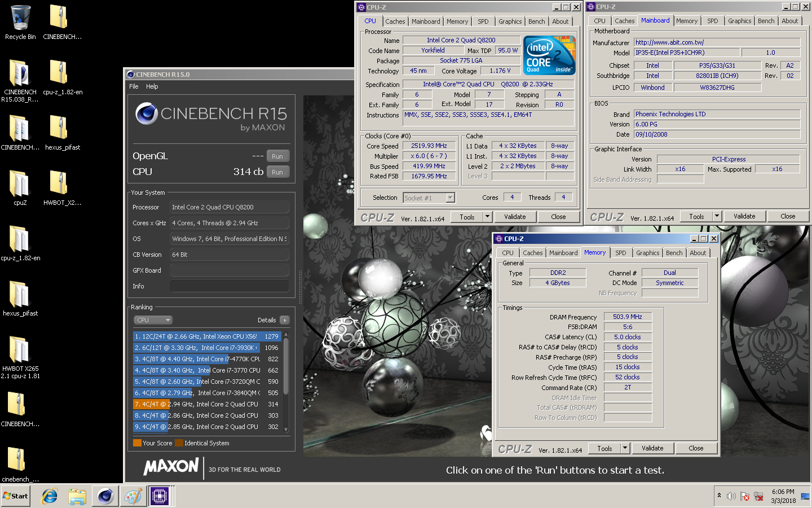Click DRAM Frequency value 503.9 MHz

(x=628, y=317)
